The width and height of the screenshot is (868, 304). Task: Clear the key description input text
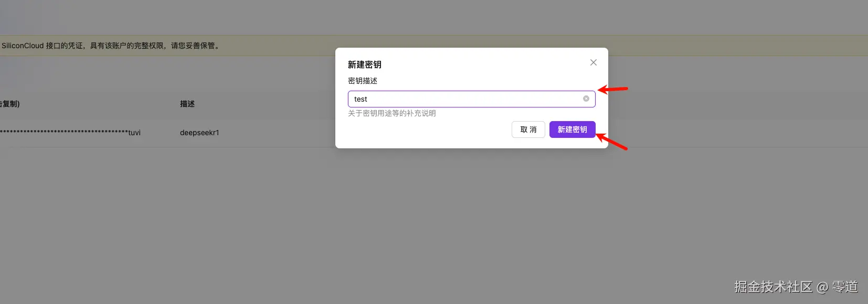[586, 99]
